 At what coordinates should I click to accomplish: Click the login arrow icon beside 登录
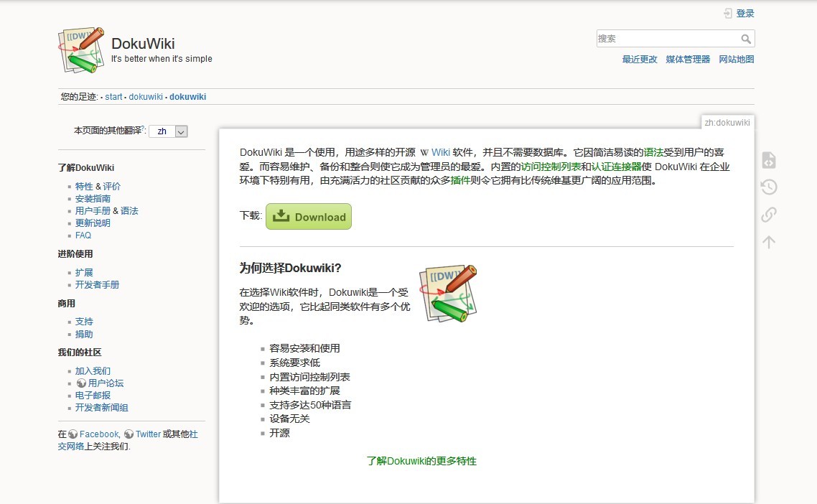pyautogui.click(x=728, y=14)
